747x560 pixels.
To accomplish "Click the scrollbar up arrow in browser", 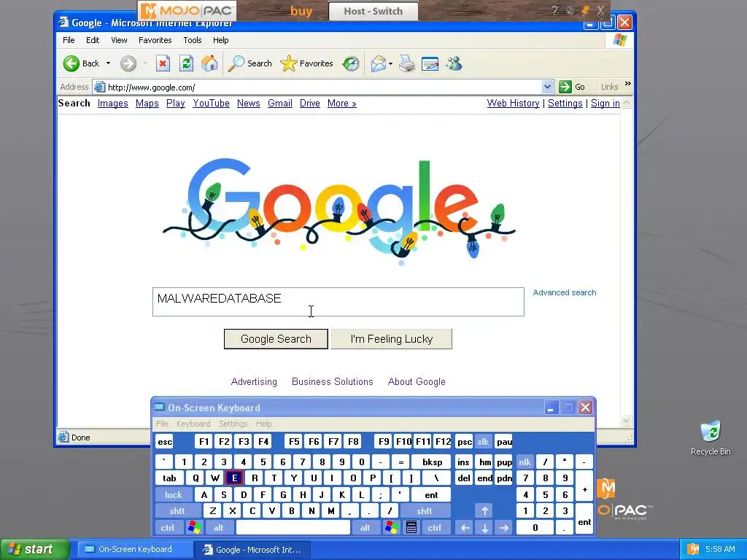I will click(627, 102).
